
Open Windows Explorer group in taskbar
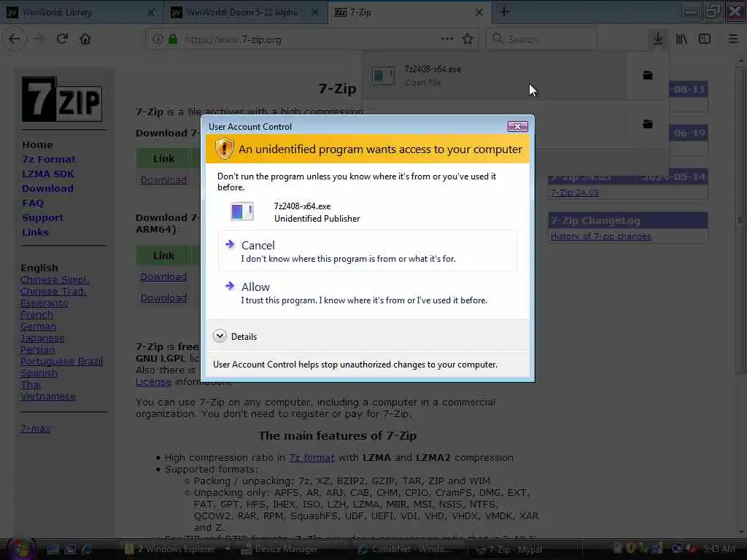175,550
